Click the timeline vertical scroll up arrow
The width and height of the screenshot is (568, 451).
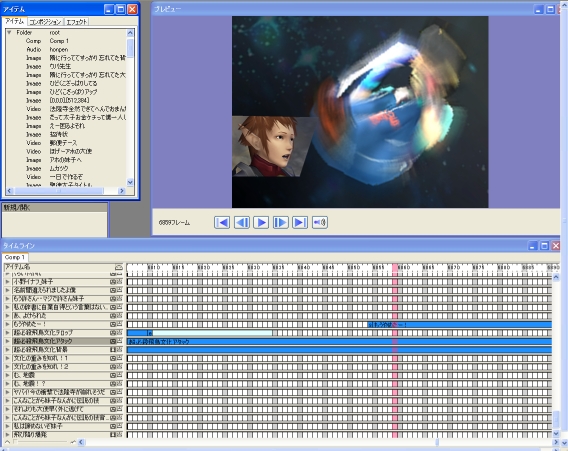coord(556,277)
